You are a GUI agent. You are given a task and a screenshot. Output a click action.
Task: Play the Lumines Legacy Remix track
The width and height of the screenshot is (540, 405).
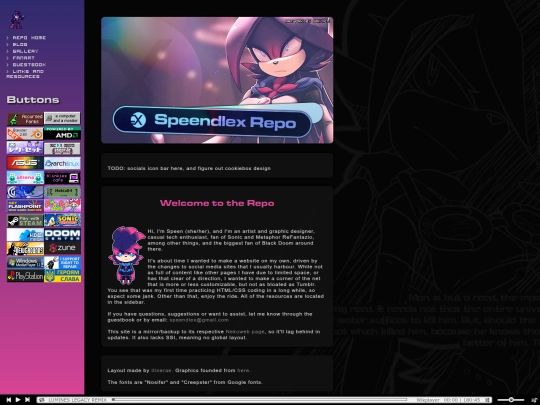[x=18, y=399]
